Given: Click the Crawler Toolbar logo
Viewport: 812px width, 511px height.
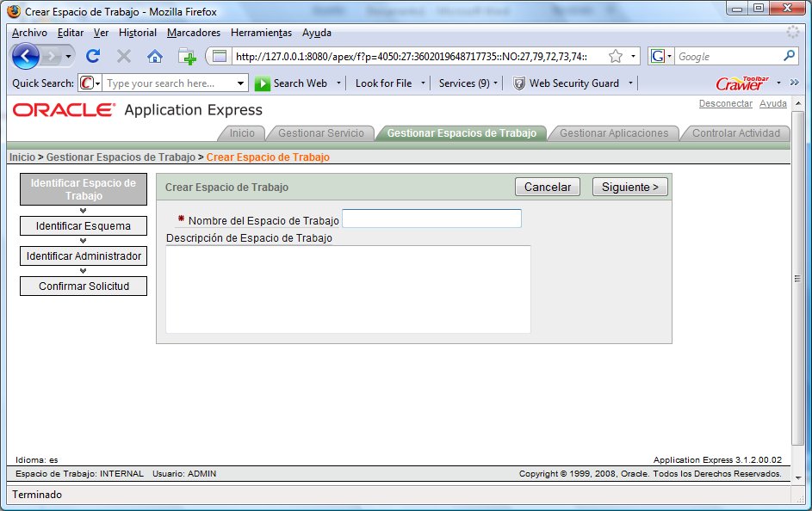Looking at the screenshot, I should click(x=742, y=83).
